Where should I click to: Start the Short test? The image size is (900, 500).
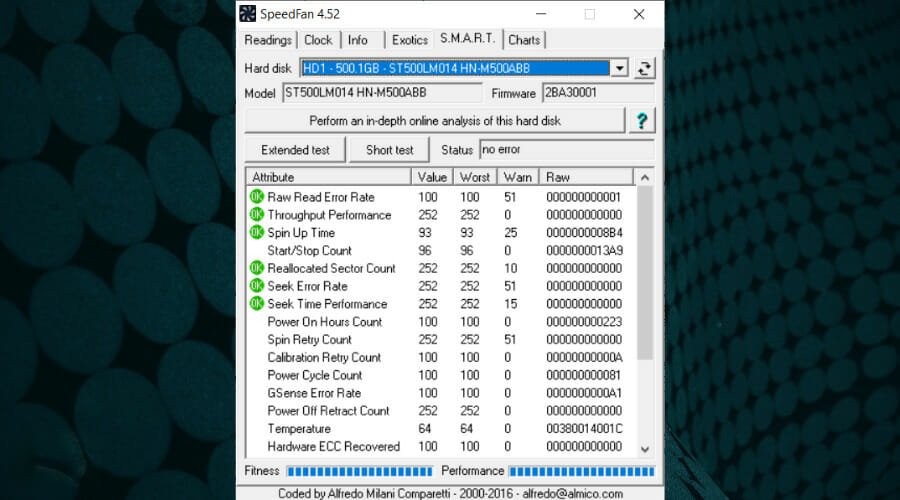389,150
